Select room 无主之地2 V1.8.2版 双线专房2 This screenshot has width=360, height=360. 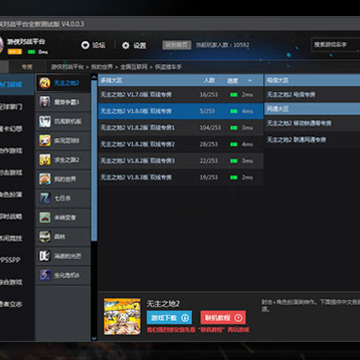[x=180, y=144]
